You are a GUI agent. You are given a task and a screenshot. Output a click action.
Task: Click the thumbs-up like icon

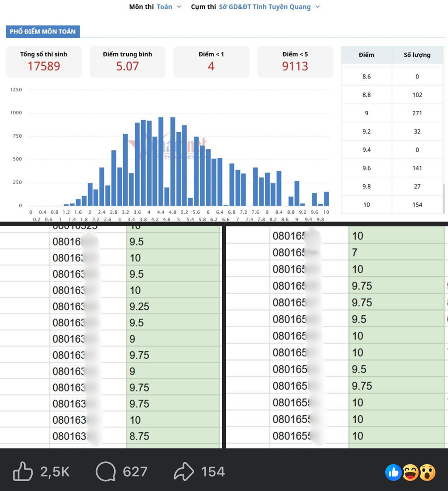click(22, 471)
